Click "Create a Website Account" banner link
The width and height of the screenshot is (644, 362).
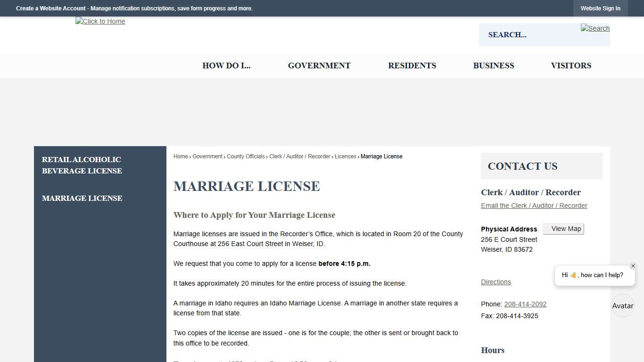click(50, 8)
